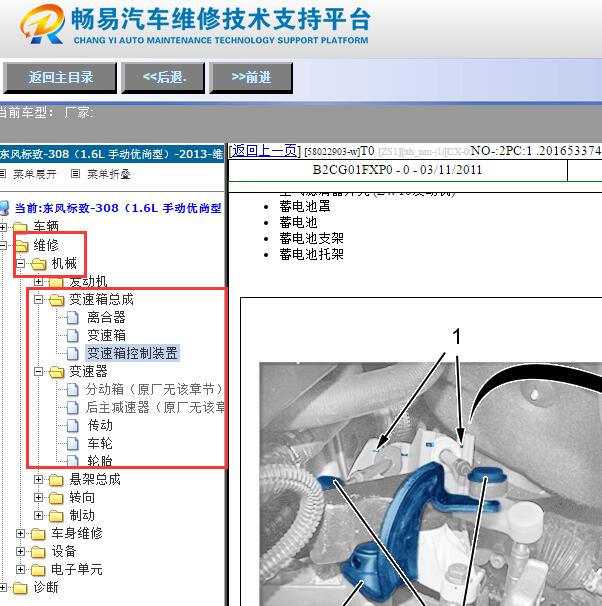Viewport: 602px width, 606px height.
Task: Open the 返回上一页 link
Action: [x=264, y=150]
